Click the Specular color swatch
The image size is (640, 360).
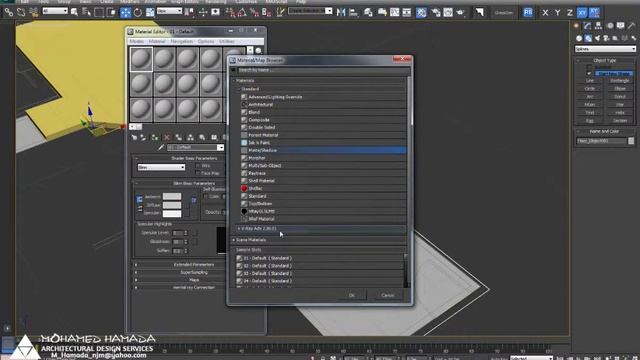pyautogui.click(x=172, y=213)
